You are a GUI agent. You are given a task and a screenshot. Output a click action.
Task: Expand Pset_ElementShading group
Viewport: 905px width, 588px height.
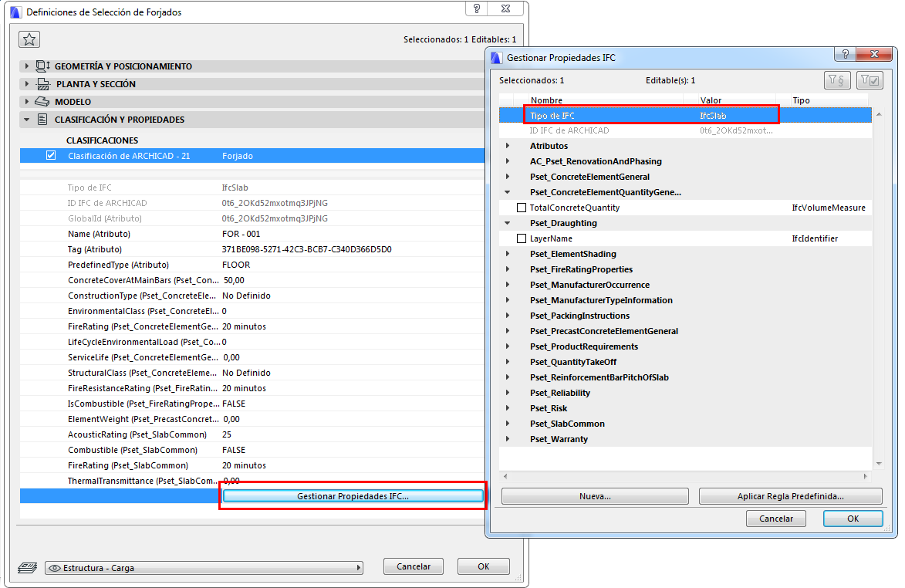[x=508, y=254]
